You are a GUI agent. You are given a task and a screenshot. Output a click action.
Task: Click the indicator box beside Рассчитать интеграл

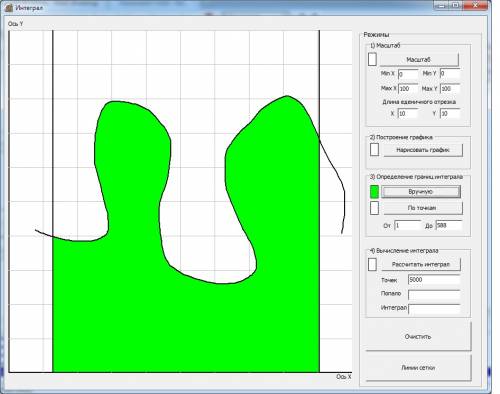(372, 264)
